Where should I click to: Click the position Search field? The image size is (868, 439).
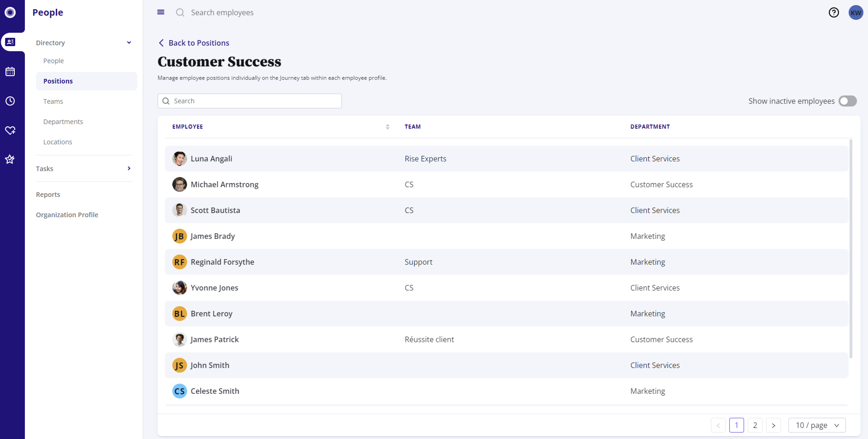tap(249, 101)
